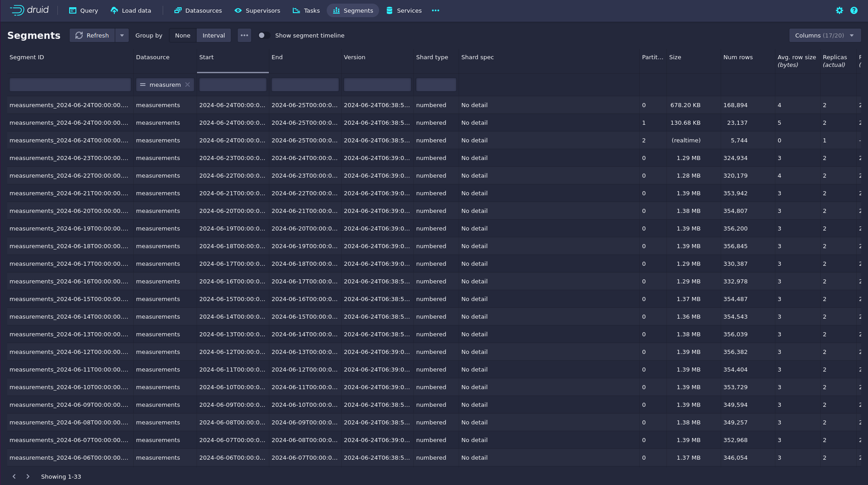Open the help question mark icon
Viewport: 868px width, 485px height.
pos(854,10)
